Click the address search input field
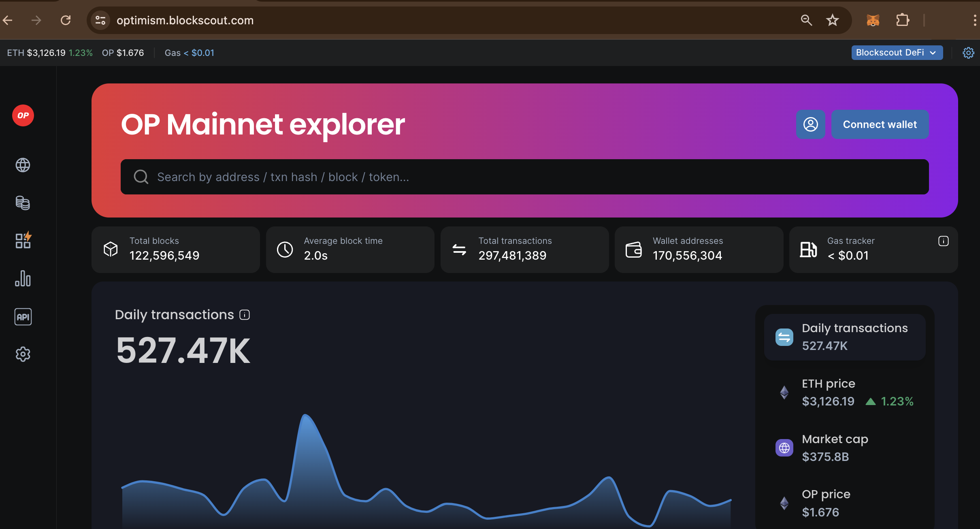Viewport: 980px width, 529px height. tap(524, 177)
